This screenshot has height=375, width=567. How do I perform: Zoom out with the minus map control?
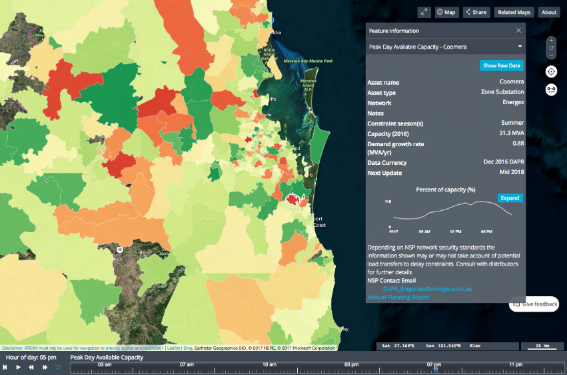pos(551,55)
